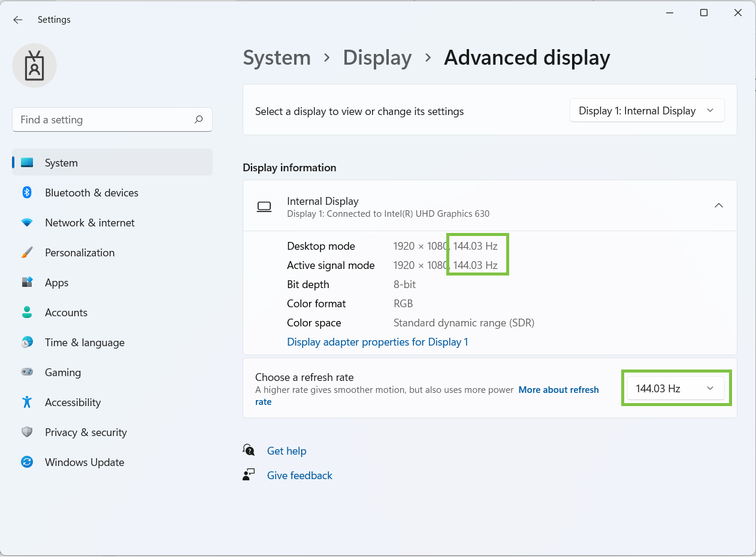Click the Privacy & security shield icon
The height and width of the screenshot is (557, 756).
27,432
